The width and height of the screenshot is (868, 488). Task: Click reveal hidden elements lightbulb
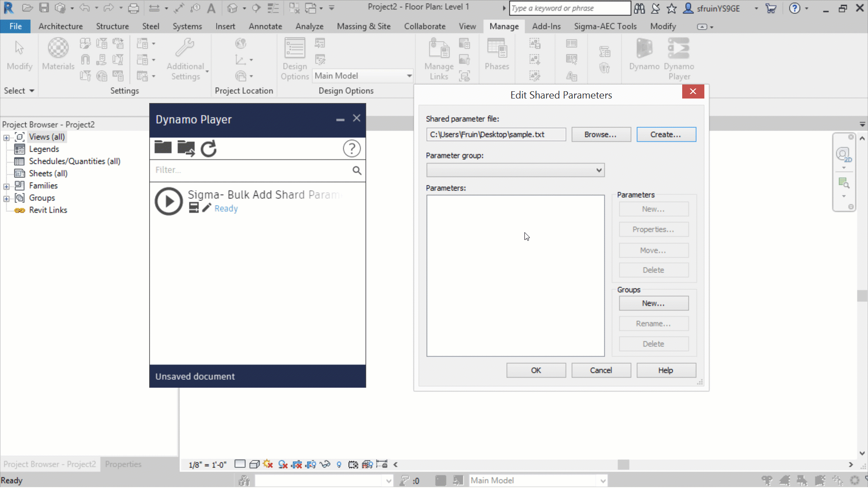coord(339,464)
